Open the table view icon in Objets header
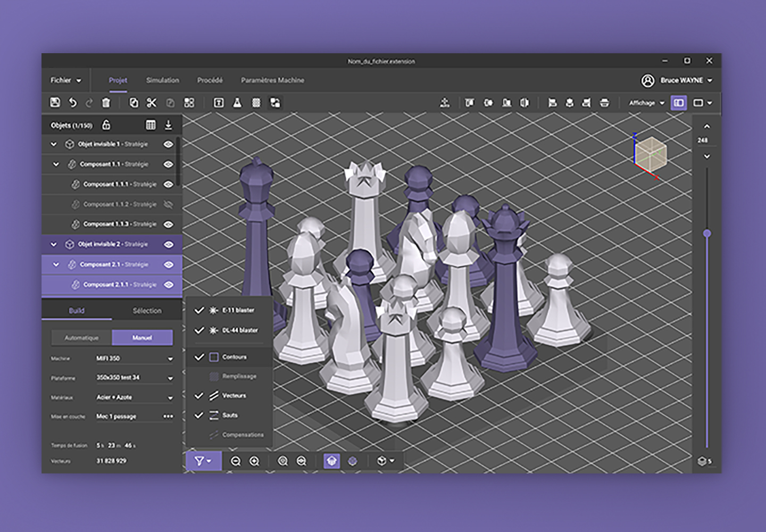Image resolution: width=766 pixels, height=532 pixels. click(151, 125)
